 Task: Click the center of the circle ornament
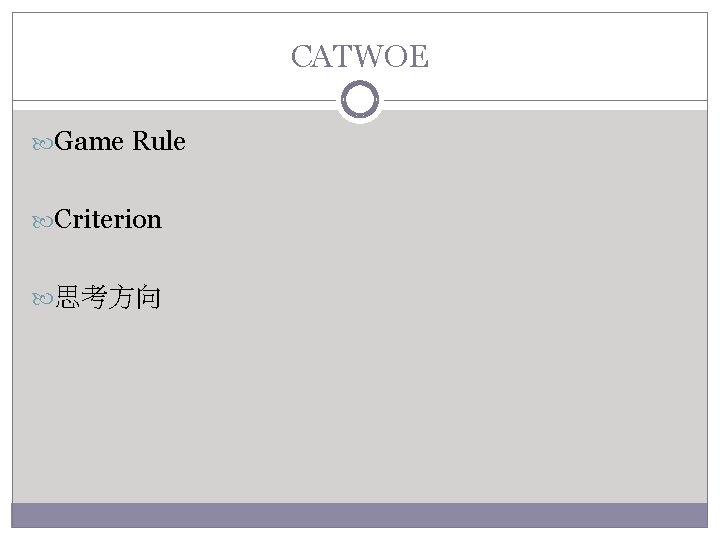coord(359,100)
